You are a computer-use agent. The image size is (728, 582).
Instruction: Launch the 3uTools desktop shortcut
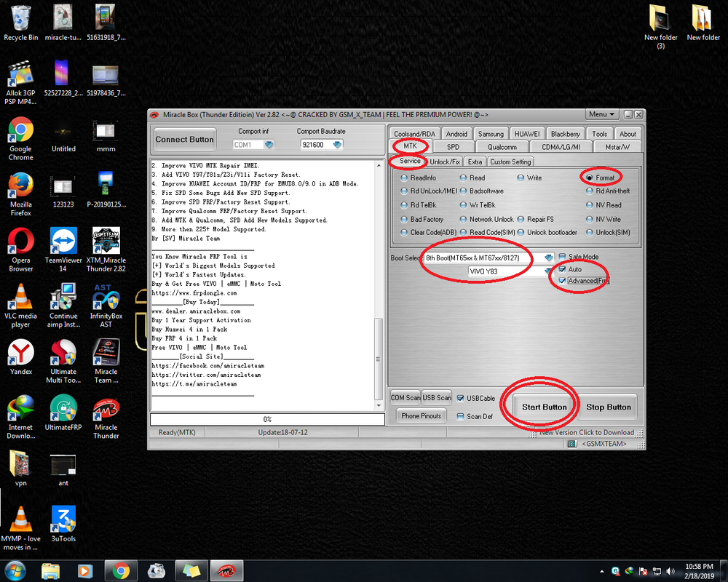(63, 525)
